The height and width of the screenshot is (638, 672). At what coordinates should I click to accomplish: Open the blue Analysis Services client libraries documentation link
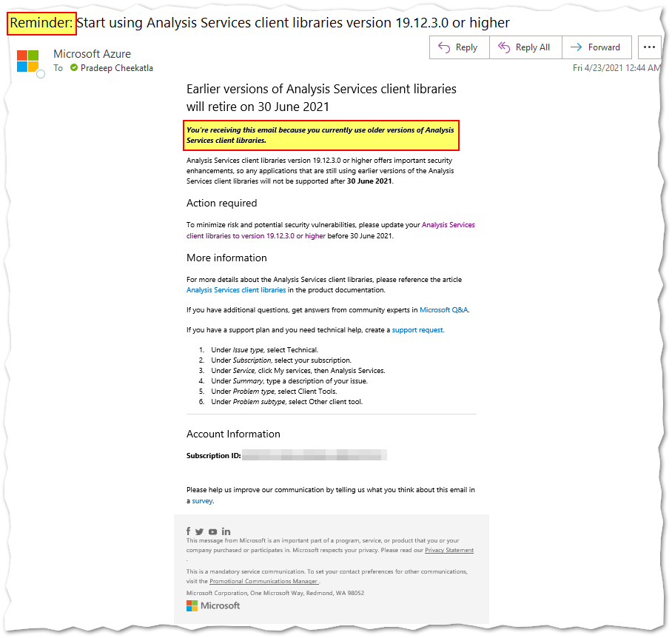[236, 290]
